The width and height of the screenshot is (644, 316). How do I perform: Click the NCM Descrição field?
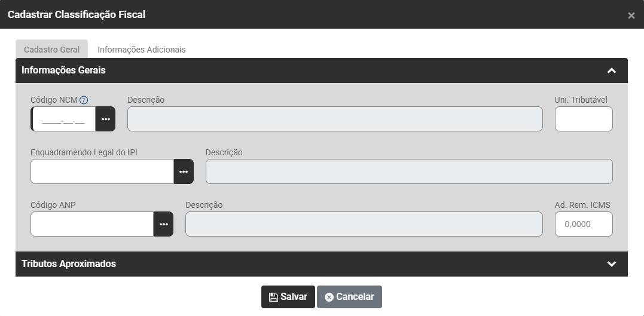[x=335, y=119]
